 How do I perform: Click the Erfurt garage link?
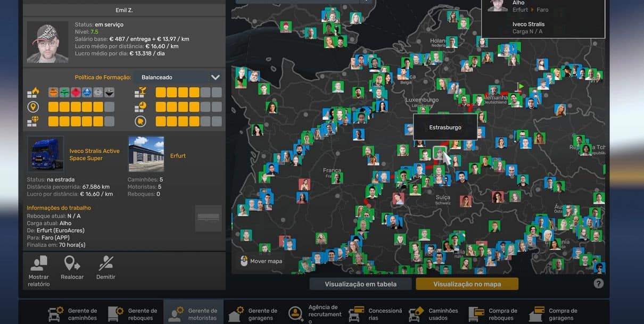coord(178,156)
